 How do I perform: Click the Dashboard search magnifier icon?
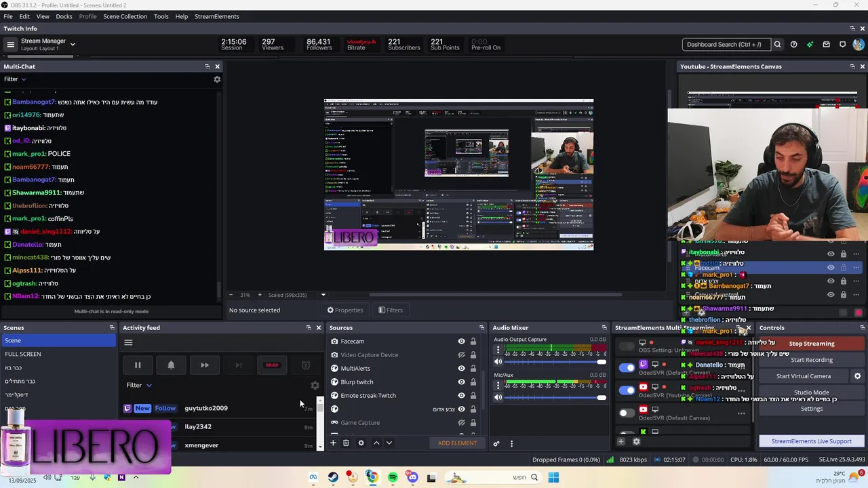point(777,45)
